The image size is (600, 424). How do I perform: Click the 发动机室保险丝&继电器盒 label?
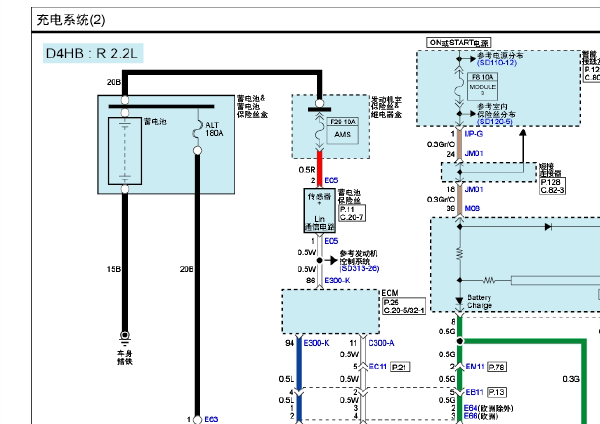pyautogui.click(x=386, y=107)
